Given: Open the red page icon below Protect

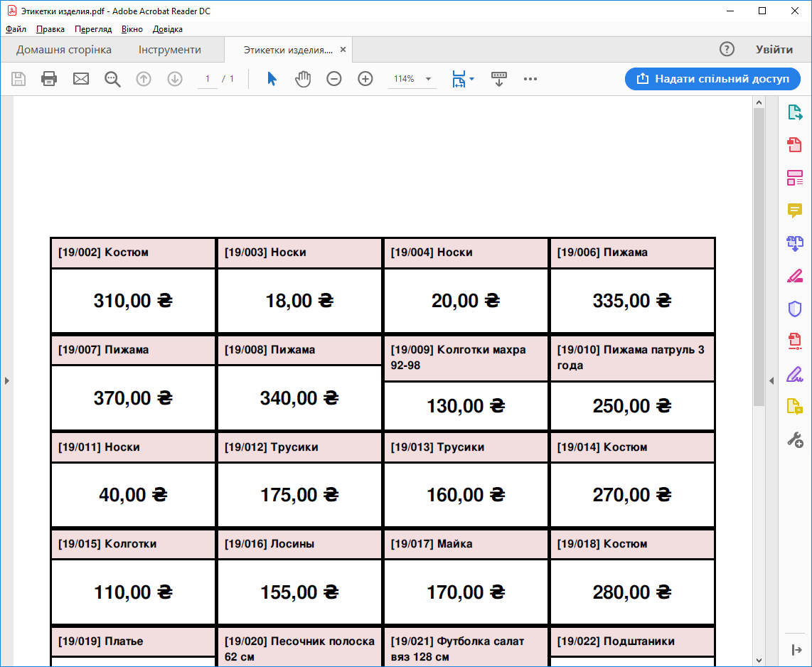Looking at the screenshot, I should pyautogui.click(x=795, y=341).
